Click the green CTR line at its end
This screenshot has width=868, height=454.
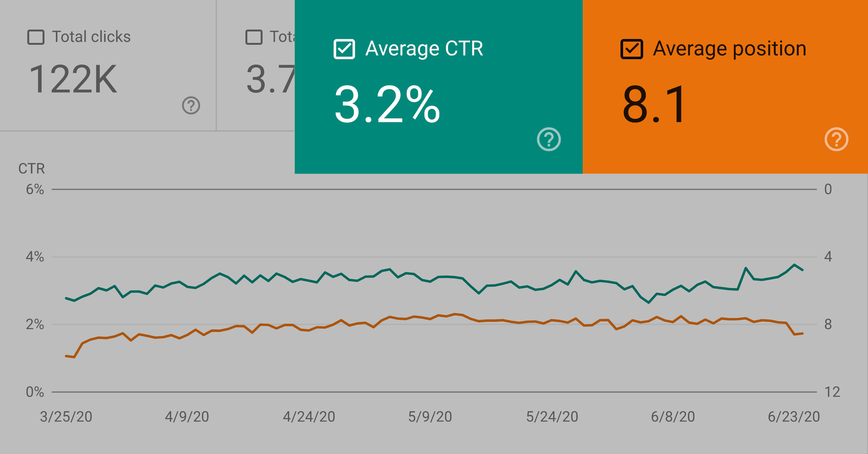pos(802,270)
